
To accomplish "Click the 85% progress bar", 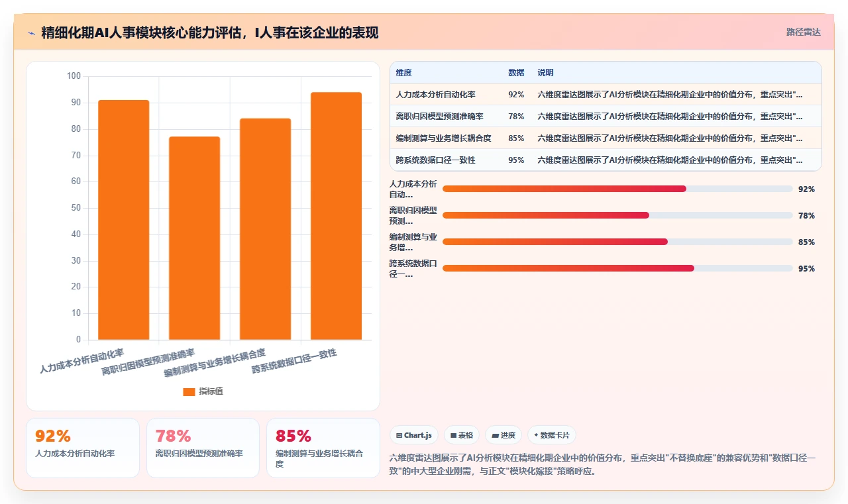I will click(x=617, y=242).
